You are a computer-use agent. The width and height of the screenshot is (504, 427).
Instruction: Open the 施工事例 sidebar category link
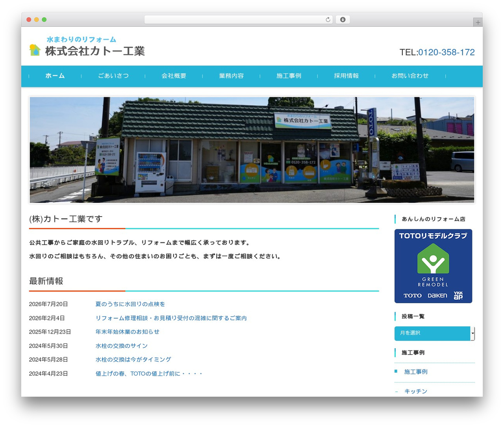416,371
